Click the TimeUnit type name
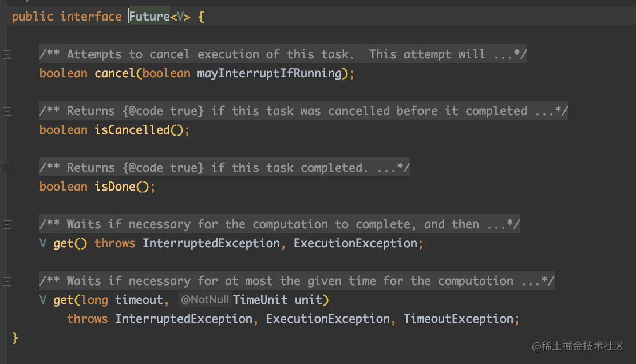The image size is (636, 364). coord(261,300)
